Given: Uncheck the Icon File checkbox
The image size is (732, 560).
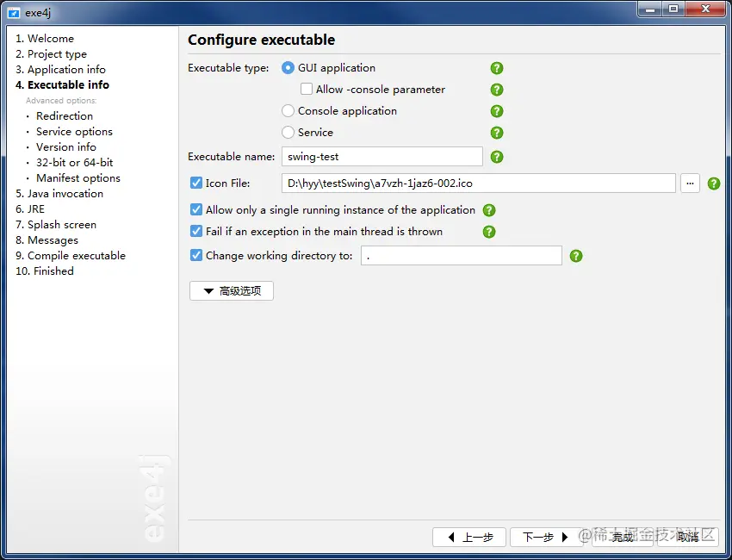Looking at the screenshot, I should [x=196, y=183].
